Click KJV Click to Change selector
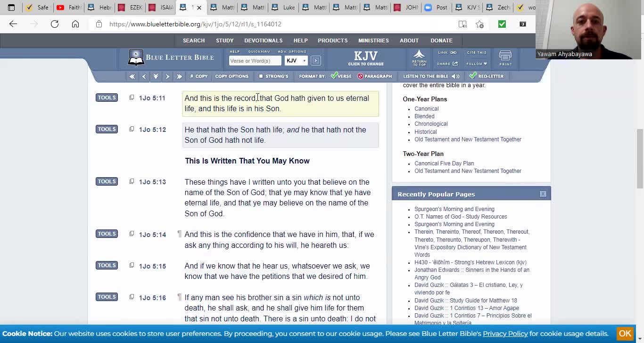This screenshot has height=343, width=644. pos(366,58)
